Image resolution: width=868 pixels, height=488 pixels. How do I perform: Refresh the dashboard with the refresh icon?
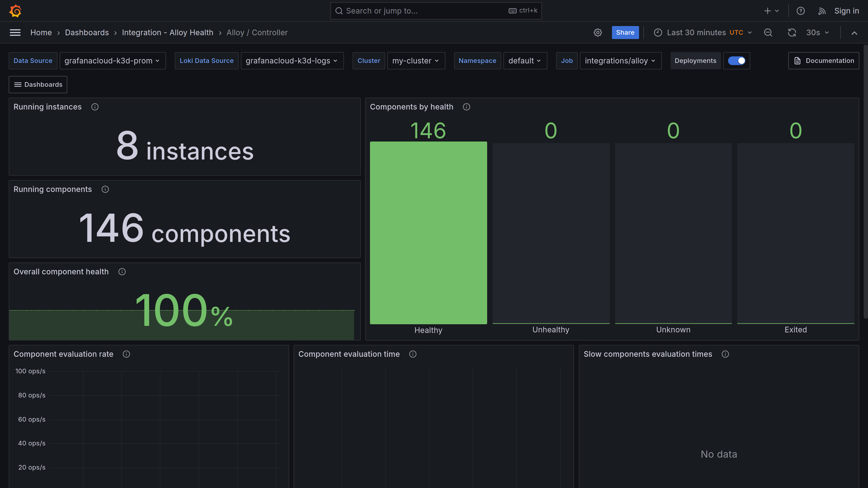[792, 32]
